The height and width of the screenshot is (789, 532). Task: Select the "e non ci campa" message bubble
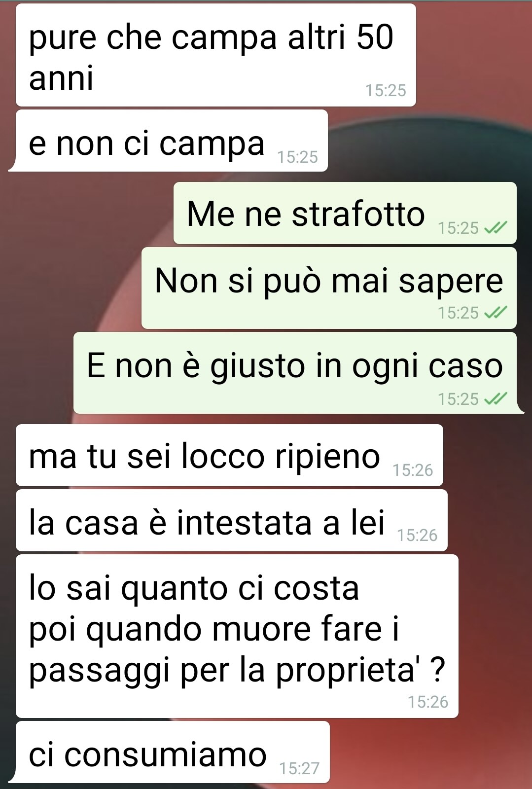click(x=172, y=141)
